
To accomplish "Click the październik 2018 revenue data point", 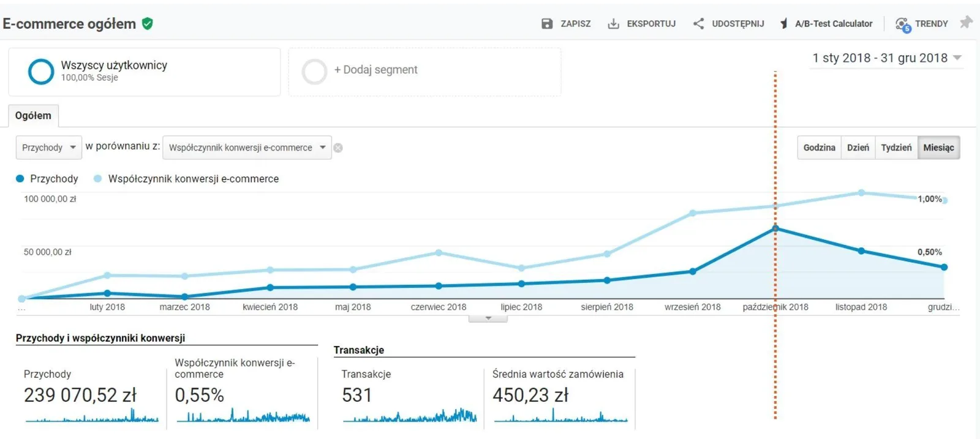I will click(x=775, y=228).
